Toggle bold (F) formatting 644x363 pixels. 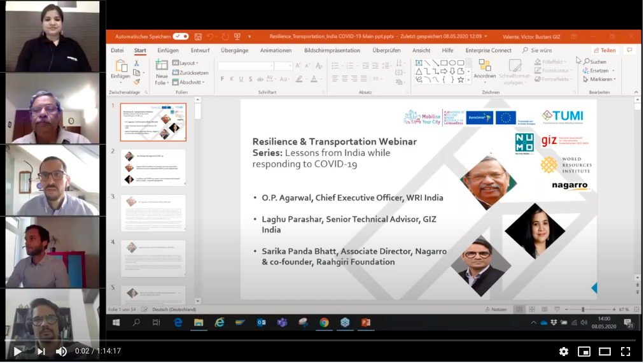tap(222, 79)
